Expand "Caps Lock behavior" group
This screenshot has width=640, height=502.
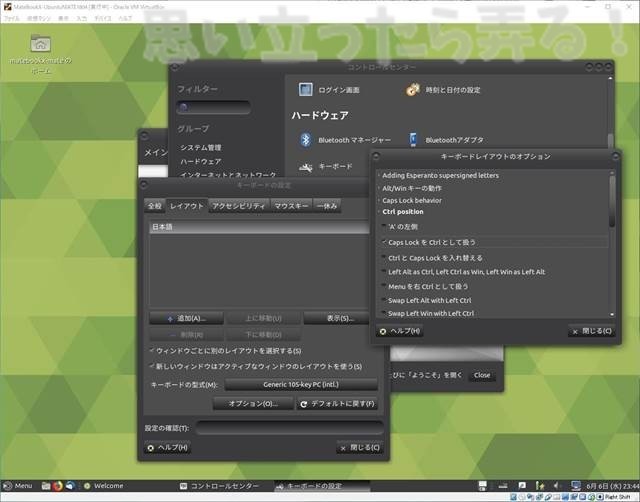(379, 200)
